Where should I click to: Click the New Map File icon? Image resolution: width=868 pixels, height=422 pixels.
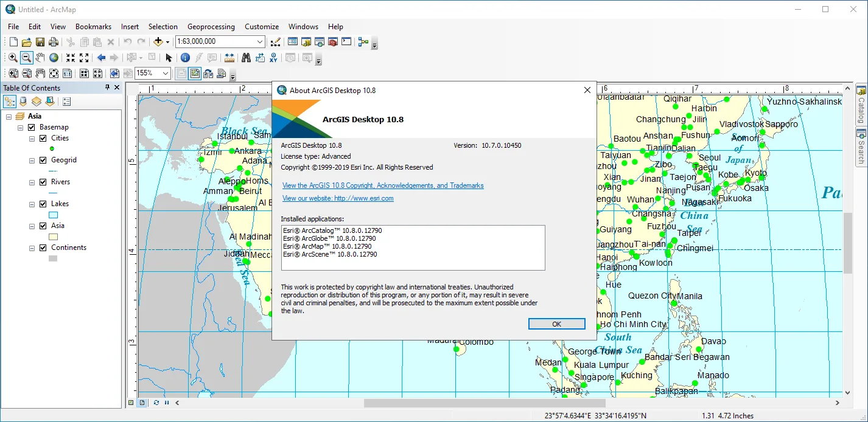point(13,42)
